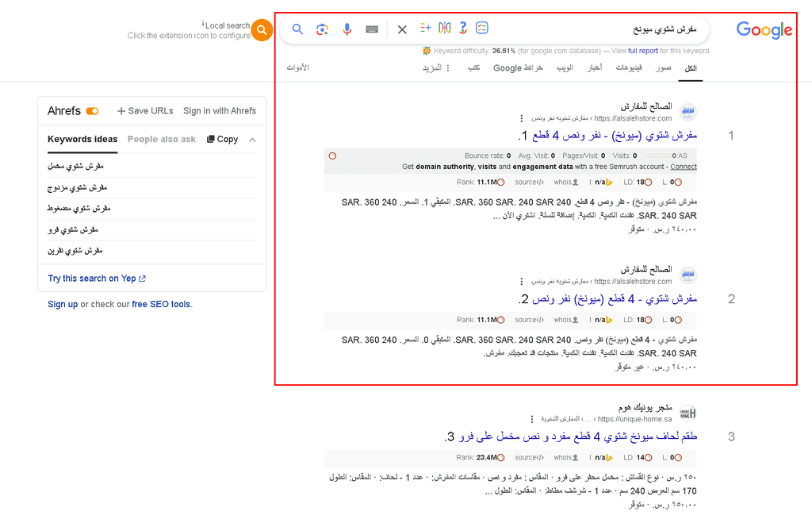Select keyword idea مفرش شتوي فرو
The image size is (812, 519).
coord(73,229)
